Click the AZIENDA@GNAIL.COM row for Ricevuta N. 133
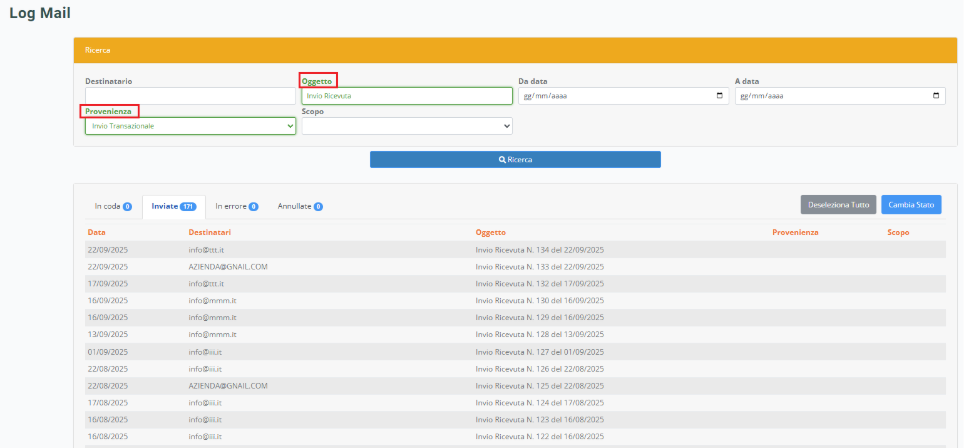Screen dimensions: 964x448 tap(228, 267)
